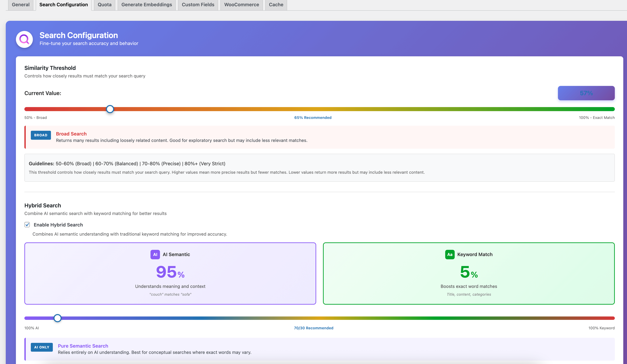
Task: Click the AI ONLY label badge
Action: (41, 347)
